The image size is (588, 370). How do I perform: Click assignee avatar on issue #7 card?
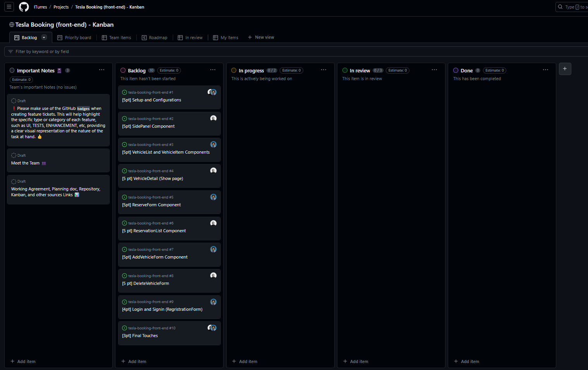[213, 249]
